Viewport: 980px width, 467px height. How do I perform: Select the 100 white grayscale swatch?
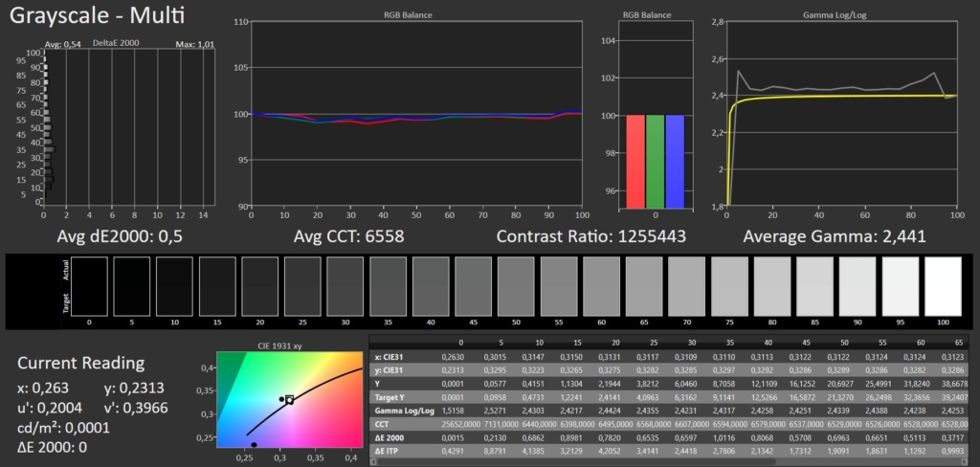[943, 286]
